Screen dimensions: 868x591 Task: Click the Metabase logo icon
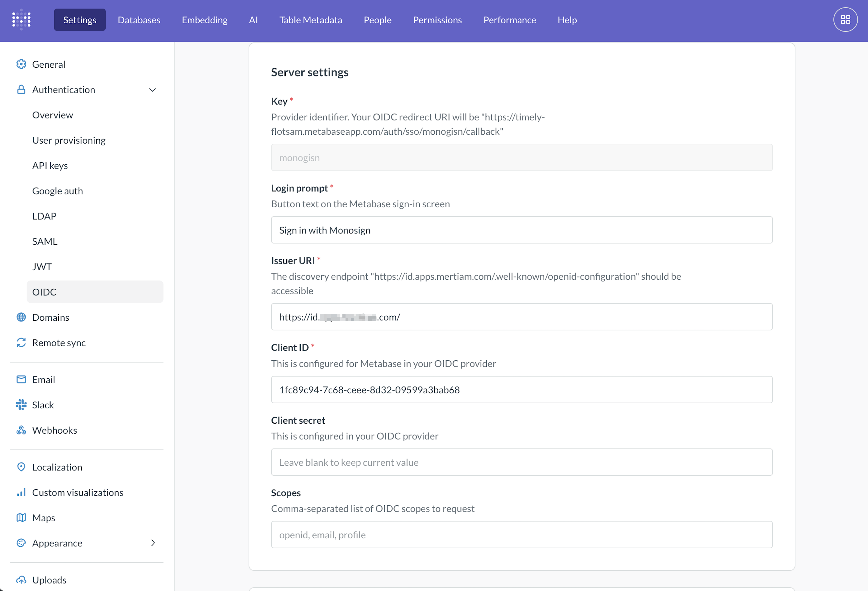(21, 19)
